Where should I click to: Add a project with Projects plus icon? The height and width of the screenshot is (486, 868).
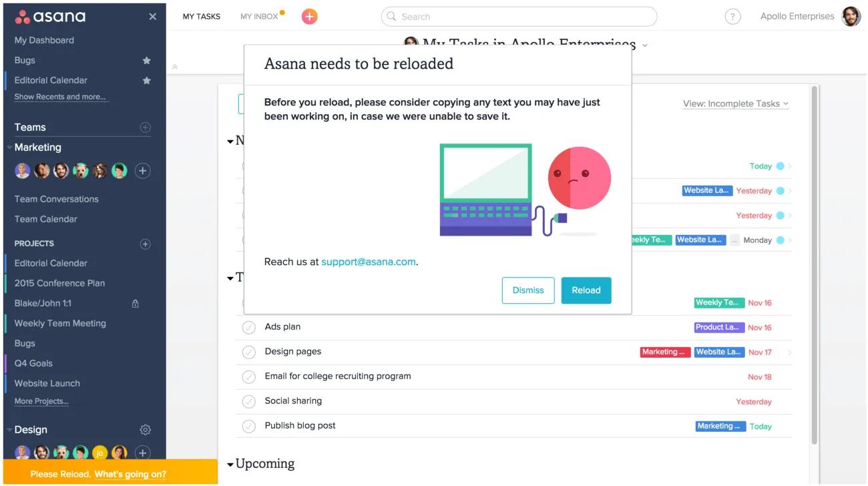[x=145, y=244]
